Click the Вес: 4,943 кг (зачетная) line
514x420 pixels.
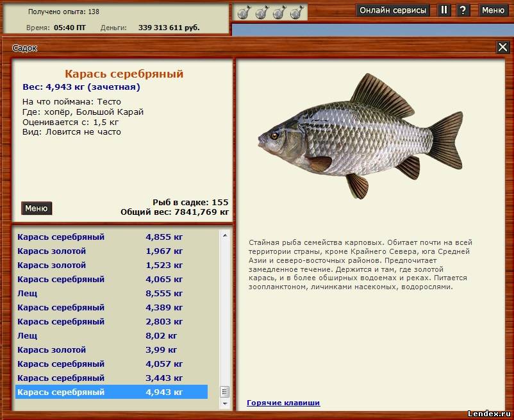click(x=81, y=87)
